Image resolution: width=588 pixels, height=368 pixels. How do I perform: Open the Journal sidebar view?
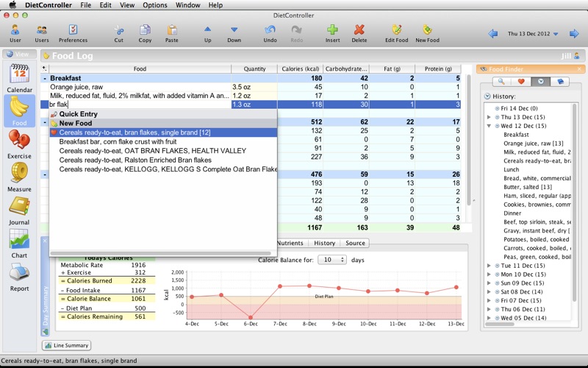click(x=20, y=210)
